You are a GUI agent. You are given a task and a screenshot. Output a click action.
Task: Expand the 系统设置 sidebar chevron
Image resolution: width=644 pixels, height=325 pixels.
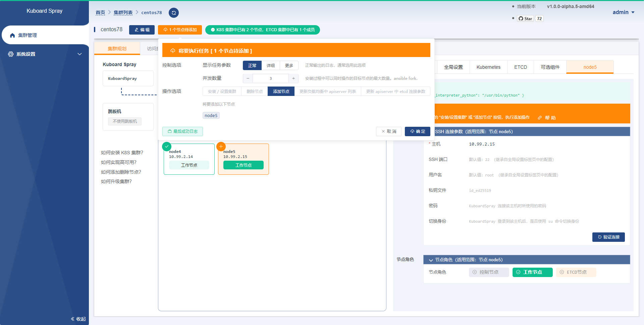pyautogui.click(x=79, y=54)
